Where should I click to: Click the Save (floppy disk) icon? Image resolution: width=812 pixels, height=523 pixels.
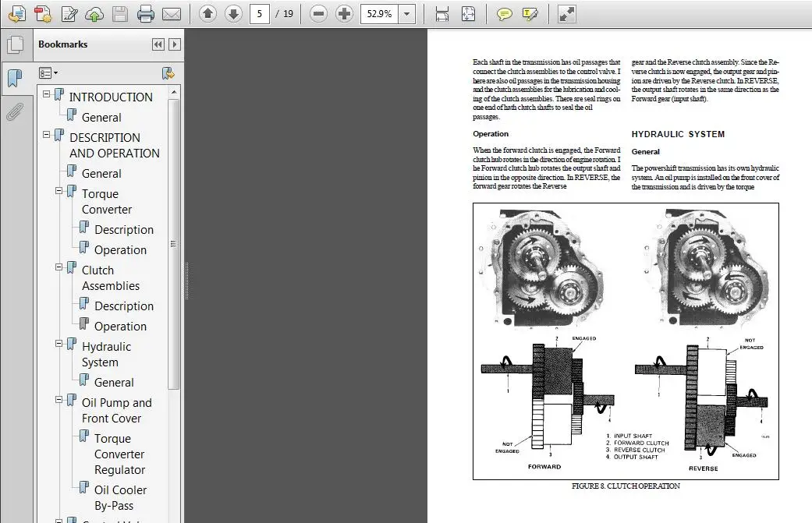coord(120,14)
